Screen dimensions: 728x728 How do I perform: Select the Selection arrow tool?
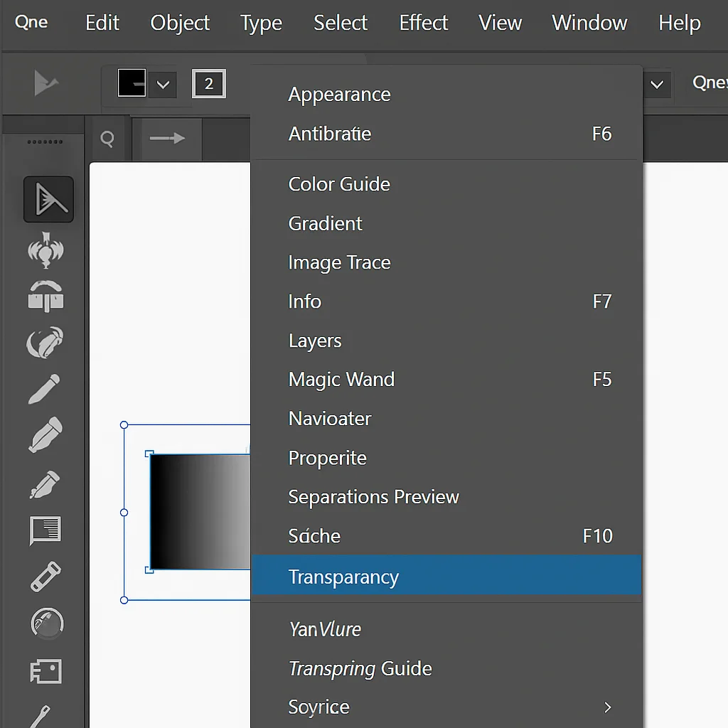(49, 199)
